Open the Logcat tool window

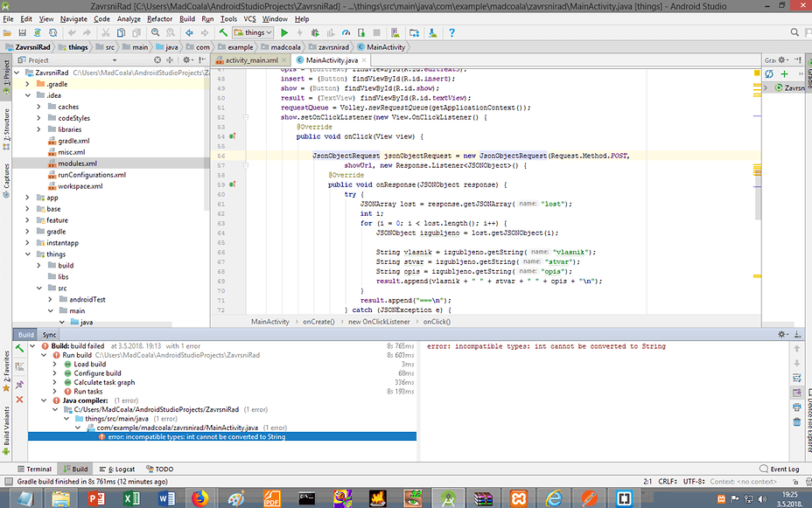pyautogui.click(x=117, y=470)
